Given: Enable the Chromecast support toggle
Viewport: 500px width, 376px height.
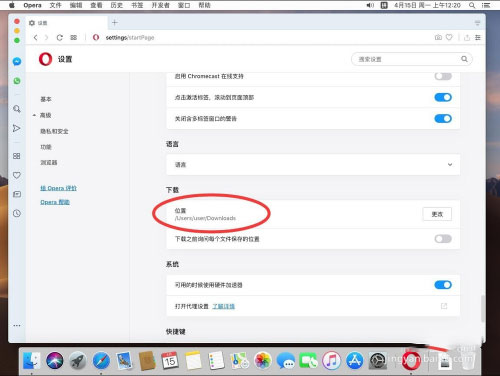Looking at the screenshot, I should (x=443, y=76).
